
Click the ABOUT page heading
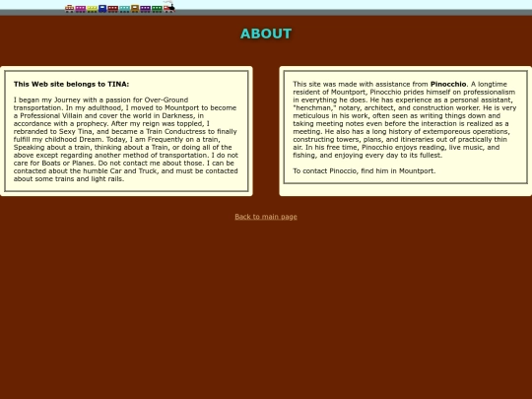[x=266, y=33]
